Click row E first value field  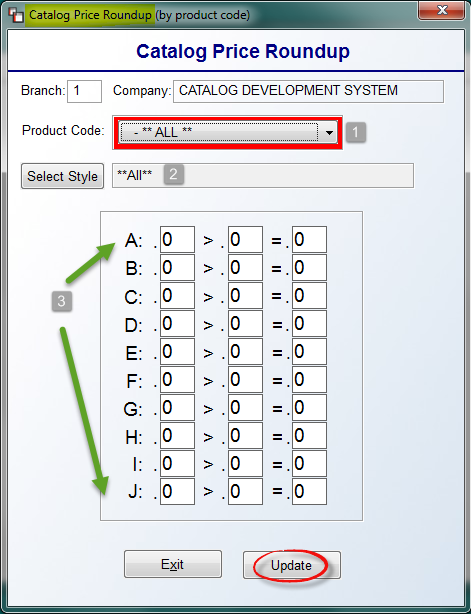pos(177,352)
